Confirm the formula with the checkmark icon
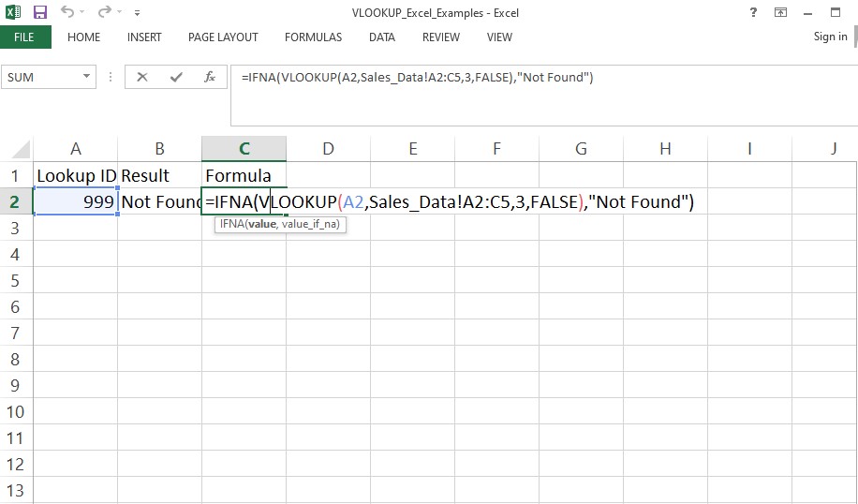858x504 pixels. click(x=176, y=78)
